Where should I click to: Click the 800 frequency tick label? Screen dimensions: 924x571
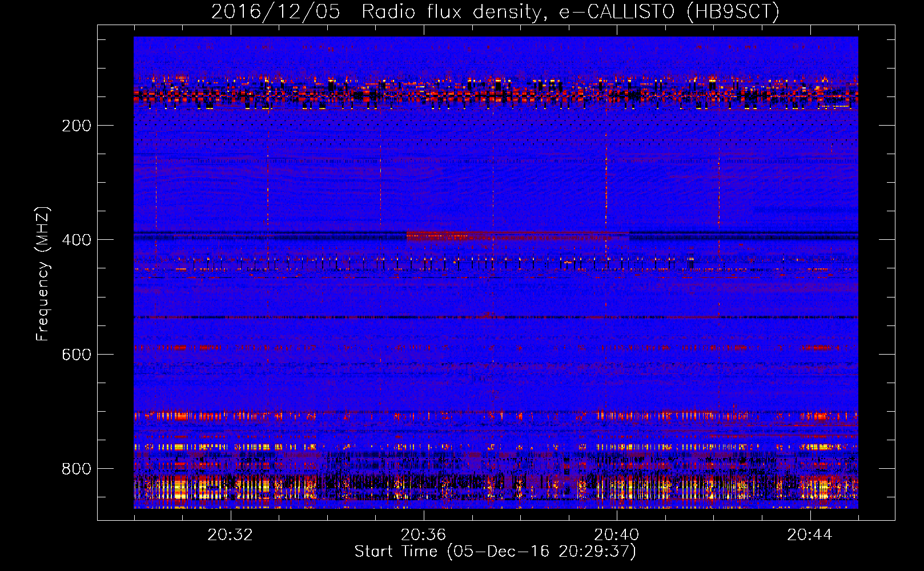coord(77,468)
